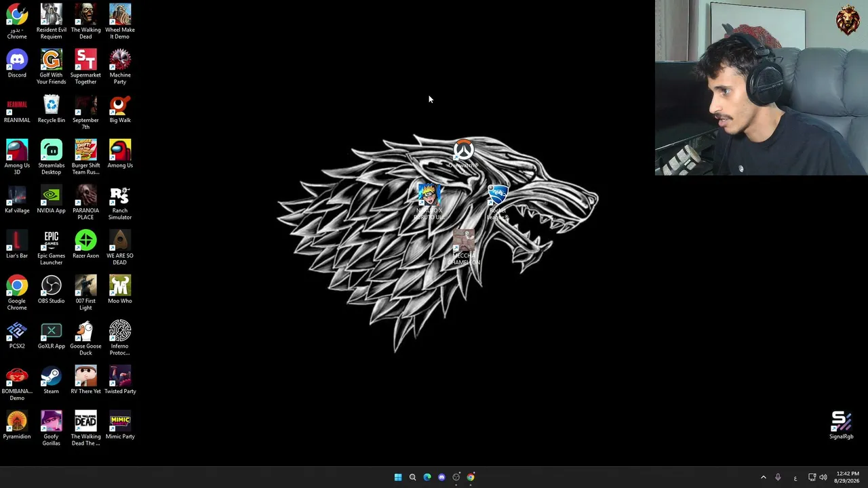The image size is (868, 488).
Task: Open Microsoft Edge from the taskbar
Action: click(x=427, y=477)
